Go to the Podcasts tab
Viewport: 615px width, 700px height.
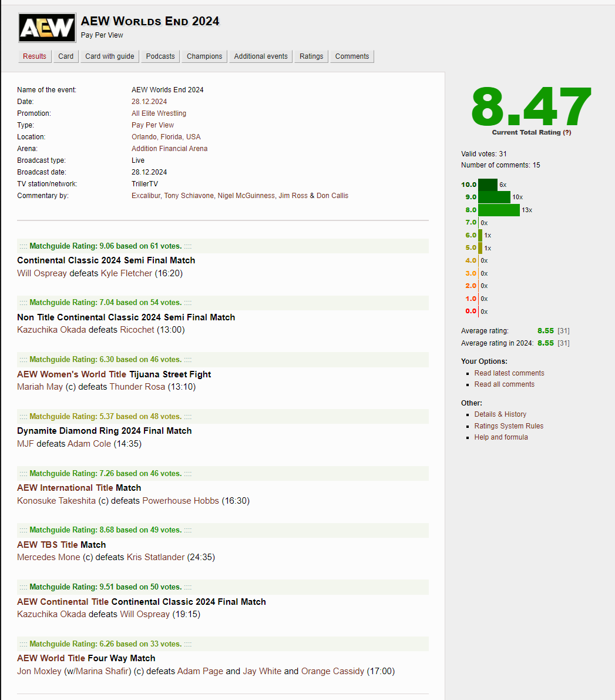click(x=160, y=56)
